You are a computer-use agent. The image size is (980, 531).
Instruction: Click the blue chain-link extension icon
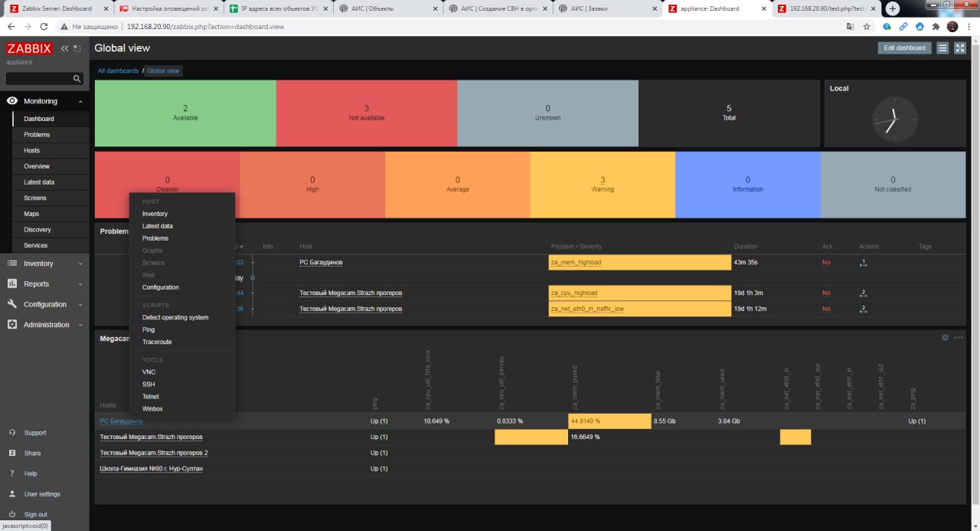(x=903, y=26)
